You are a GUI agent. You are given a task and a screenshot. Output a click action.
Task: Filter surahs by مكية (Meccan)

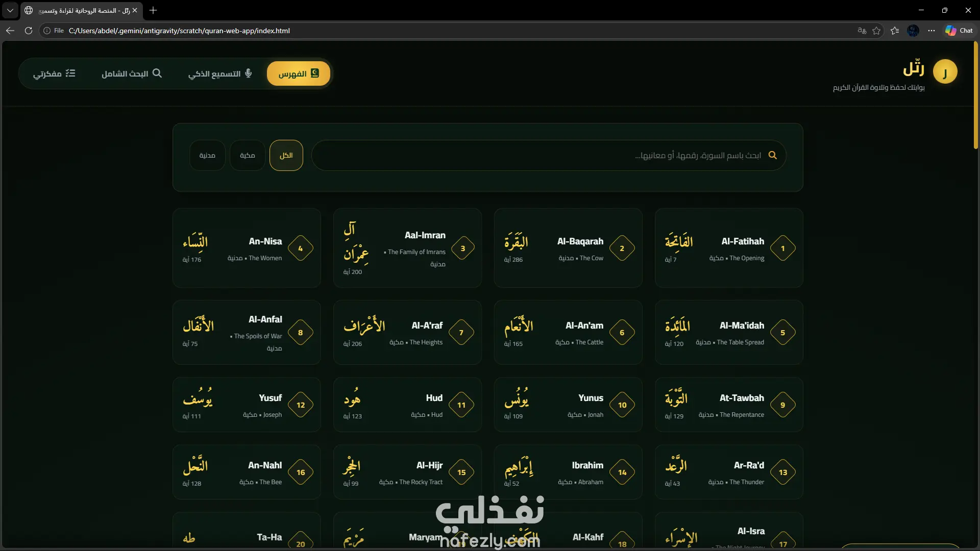pos(248,155)
